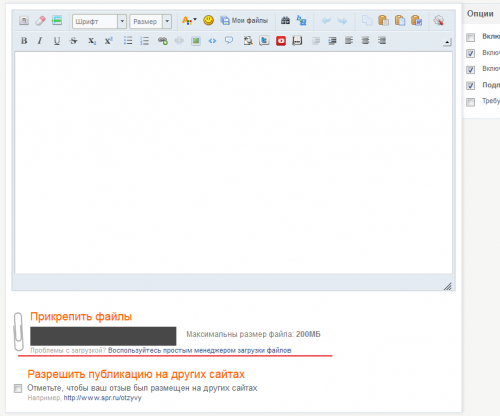Increase the indent
Image resolution: width=500 pixels, height=416 pixels.
(332, 41)
